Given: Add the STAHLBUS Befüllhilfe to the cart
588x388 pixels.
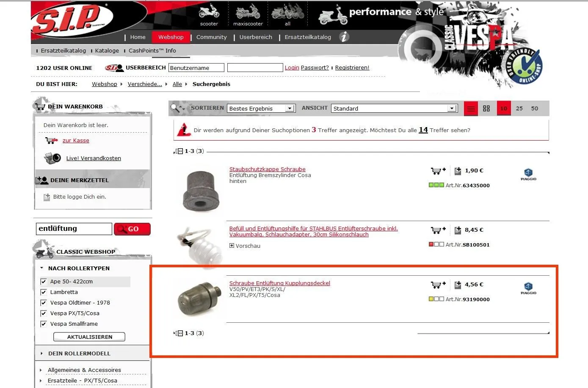Looking at the screenshot, I should pyautogui.click(x=438, y=230).
